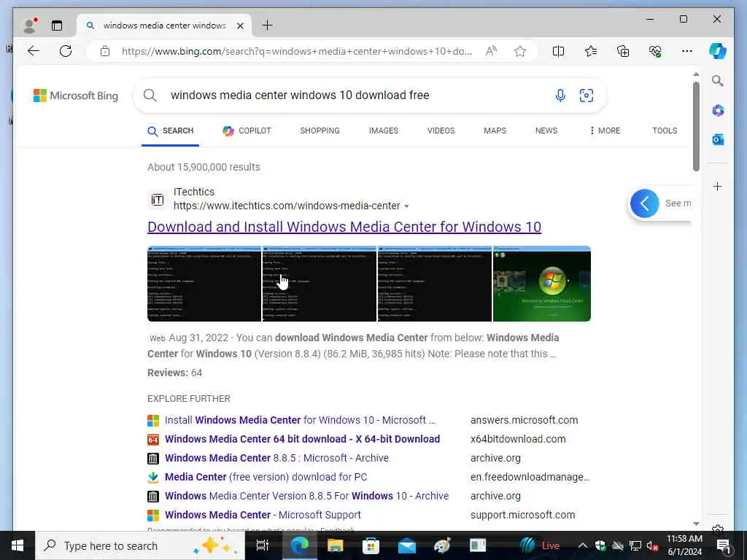The image size is (747, 560).
Task: Open the TOOLS filter options
Action: coord(665,131)
